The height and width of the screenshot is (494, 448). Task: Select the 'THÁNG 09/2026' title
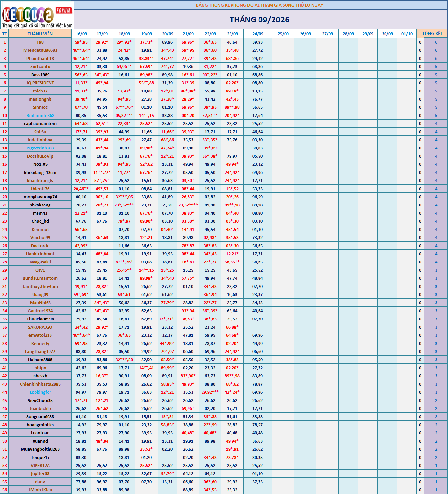tap(259, 20)
